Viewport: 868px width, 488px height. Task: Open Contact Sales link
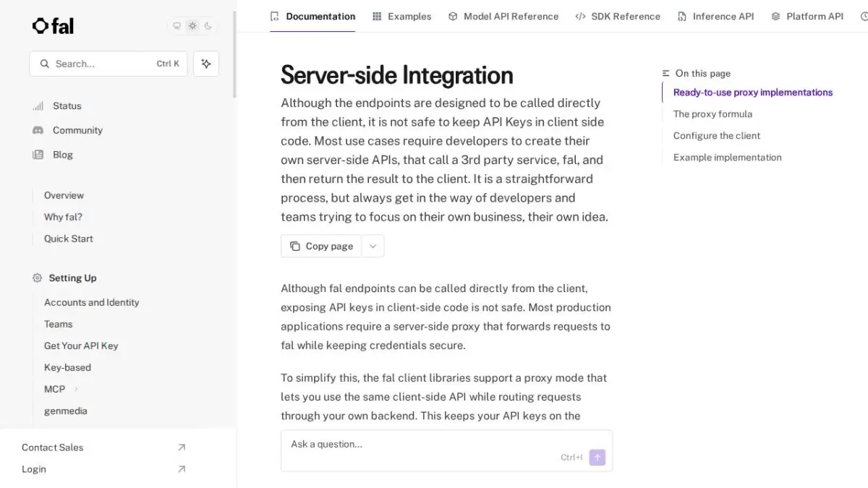(52, 448)
